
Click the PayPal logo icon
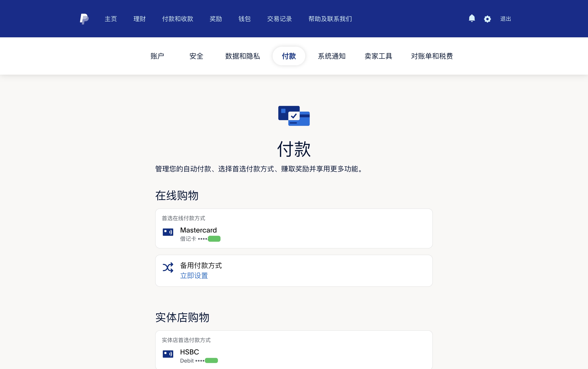84,19
